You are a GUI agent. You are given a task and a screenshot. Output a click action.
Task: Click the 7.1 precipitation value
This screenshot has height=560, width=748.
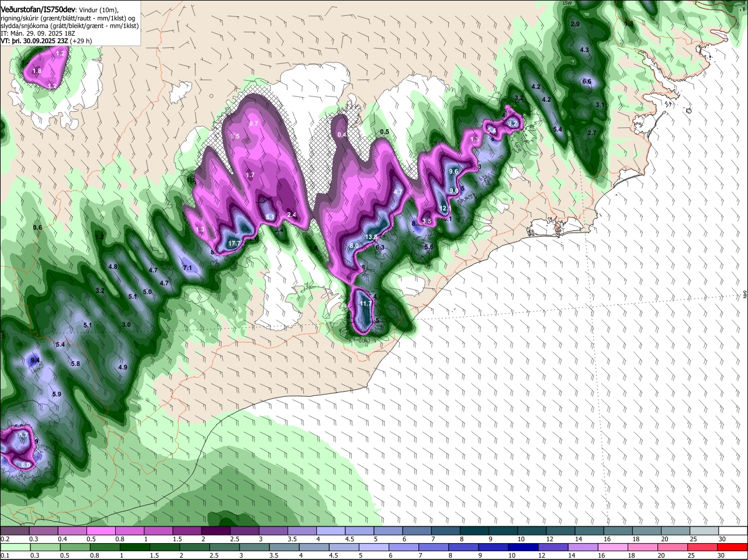(x=188, y=268)
